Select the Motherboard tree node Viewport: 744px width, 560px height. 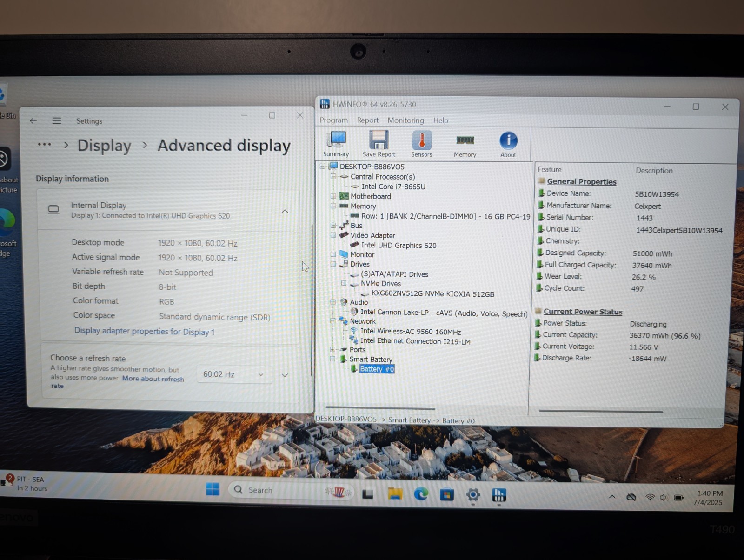click(x=371, y=196)
